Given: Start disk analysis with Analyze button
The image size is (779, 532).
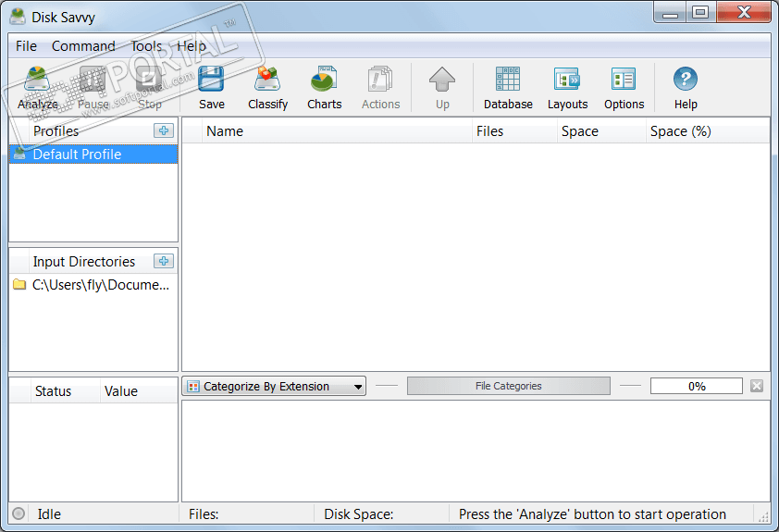Looking at the screenshot, I should pyautogui.click(x=38, y=88).
